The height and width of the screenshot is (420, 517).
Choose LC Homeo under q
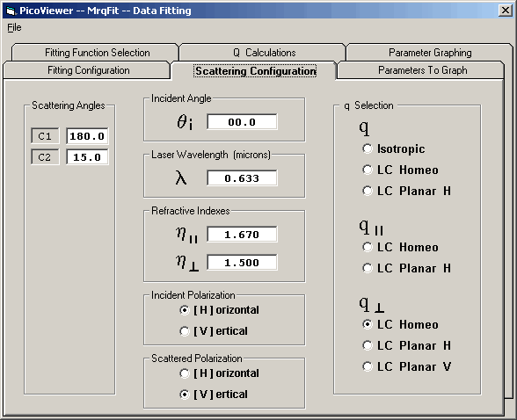(400, 170)
